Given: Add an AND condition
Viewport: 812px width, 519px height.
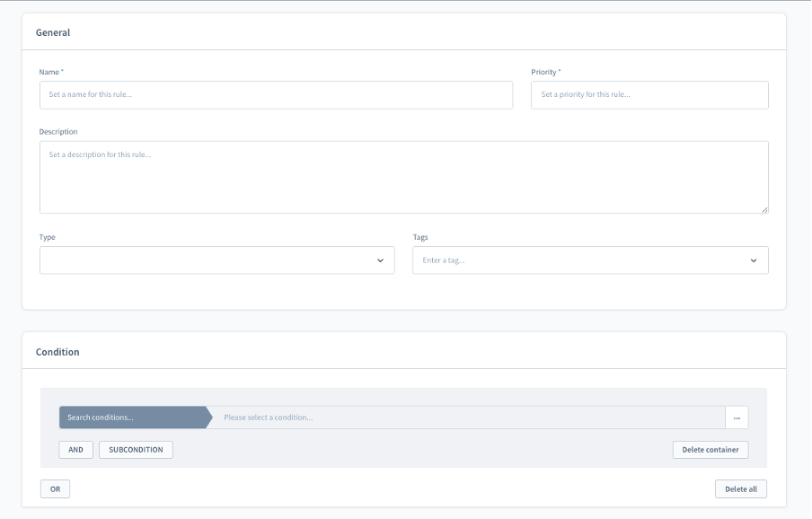Looking at the screenshot, I should [x=75, y=450].
